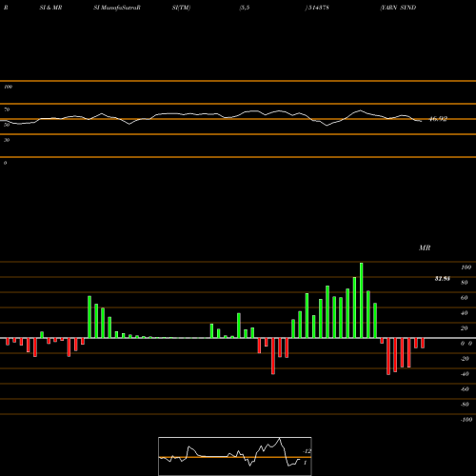Click the 20 label on MR axis
This screenshot has height=476, width=476.
[x=465, y=328]
